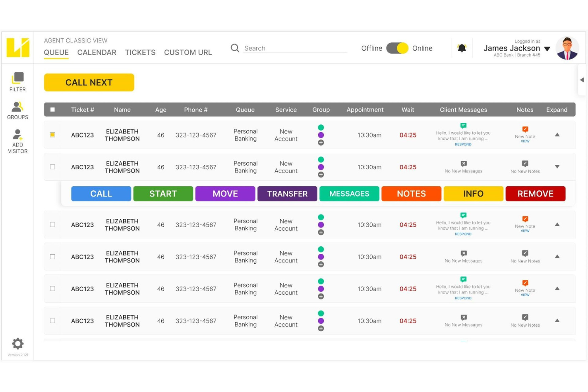
Task: Collapse the expanded second row with the down arrow
Action: tap(557, 167)
